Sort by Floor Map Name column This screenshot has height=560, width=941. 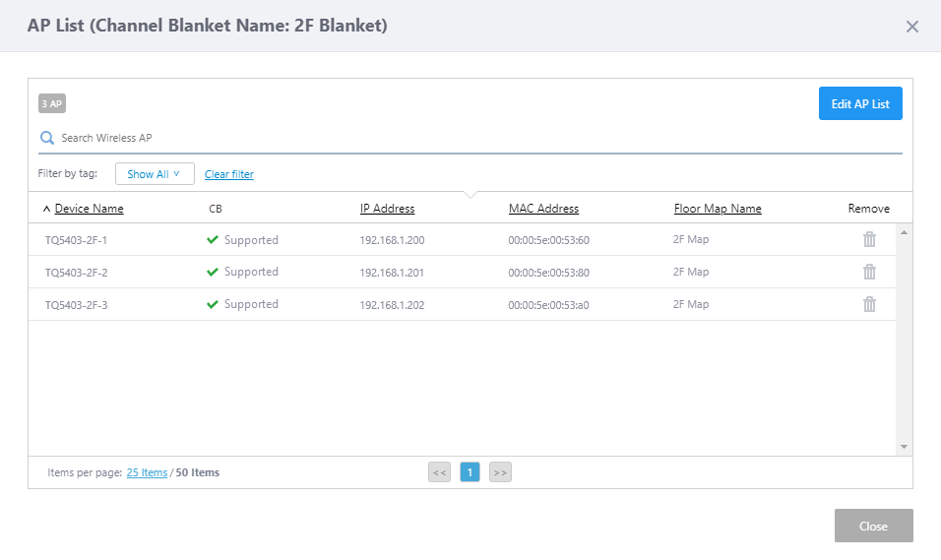coord(718,209)
